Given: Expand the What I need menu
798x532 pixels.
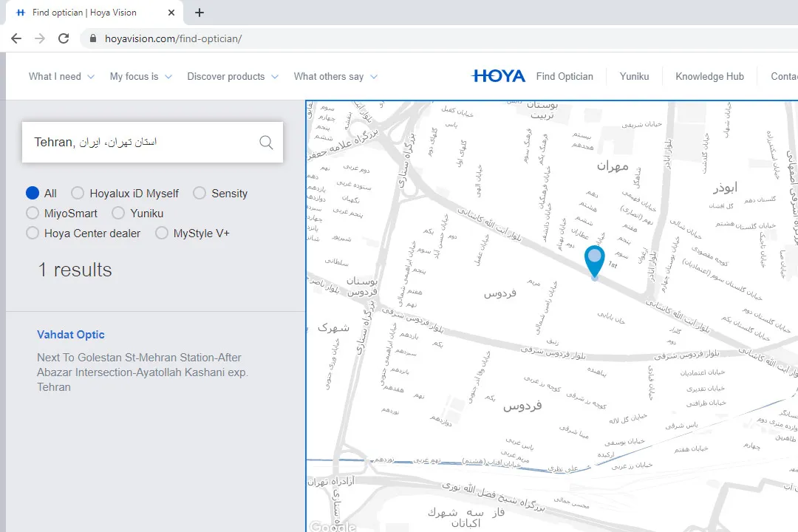Looking at the screenshot, I should tap(61, 76).
